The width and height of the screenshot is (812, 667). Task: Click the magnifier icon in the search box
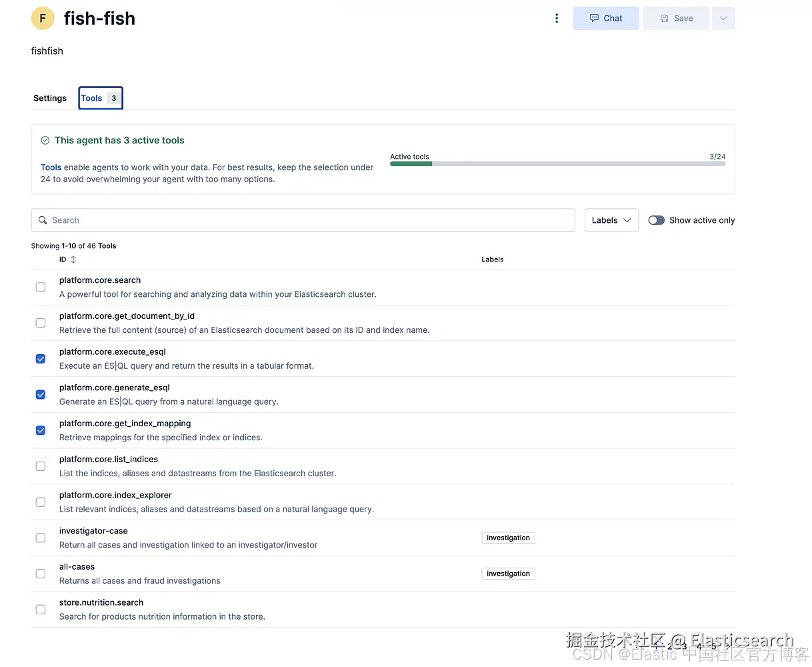point(43,220)
